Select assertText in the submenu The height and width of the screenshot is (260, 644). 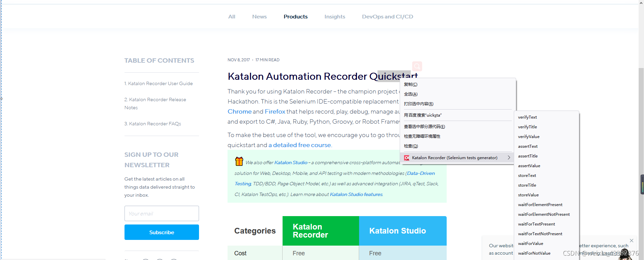546,146
